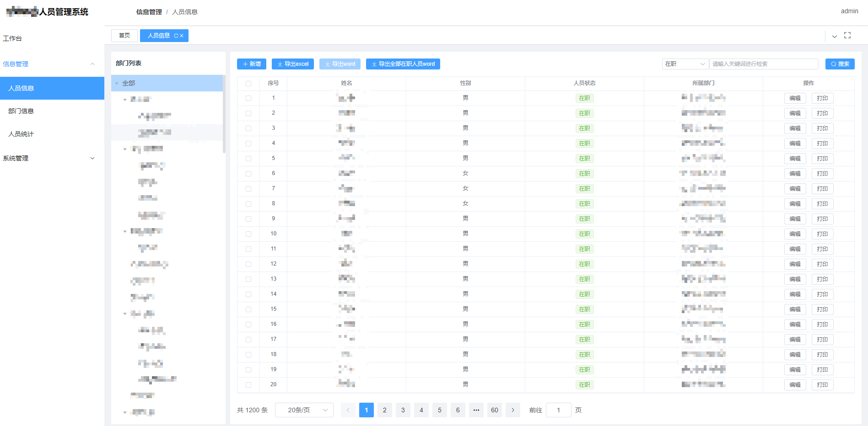Click the 性别 column header
The height and width of the screenshot is (426, 868).
(466, 83)
